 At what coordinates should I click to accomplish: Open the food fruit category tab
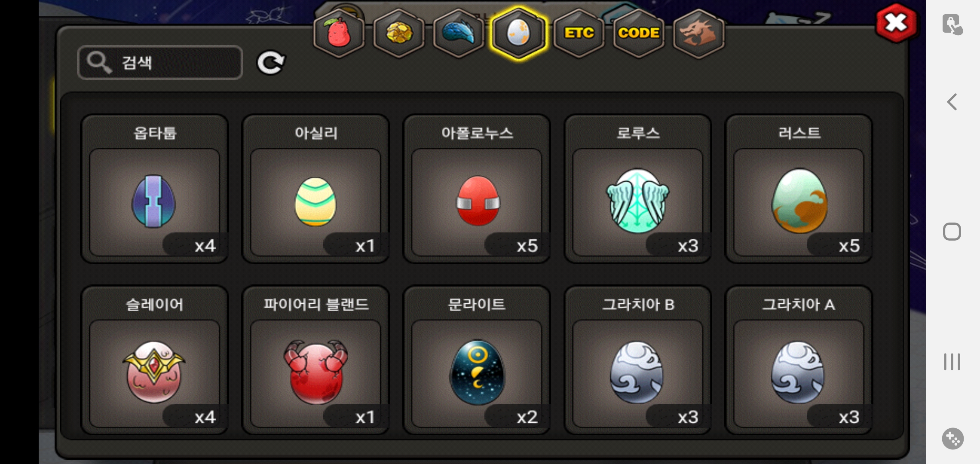pos(339,34)
